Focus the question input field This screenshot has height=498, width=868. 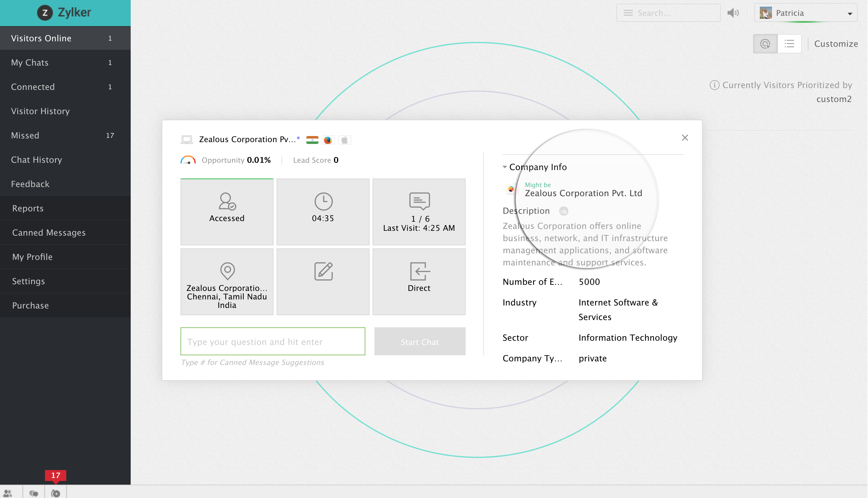273,341
